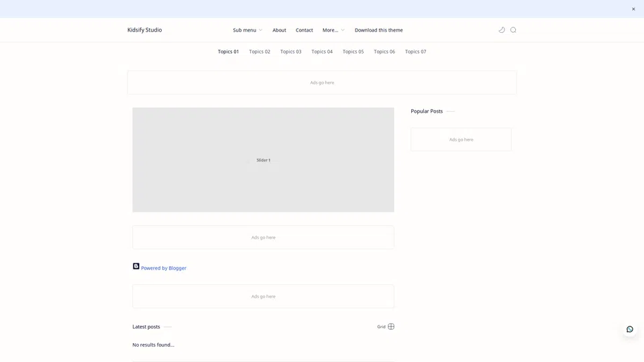Open the search magnifier icon

(x=513, y=30)
